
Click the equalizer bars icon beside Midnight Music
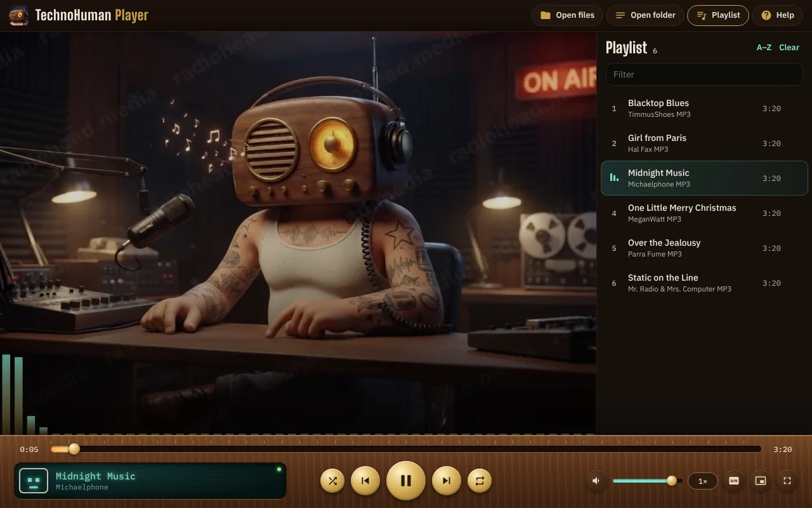point(614,178)
